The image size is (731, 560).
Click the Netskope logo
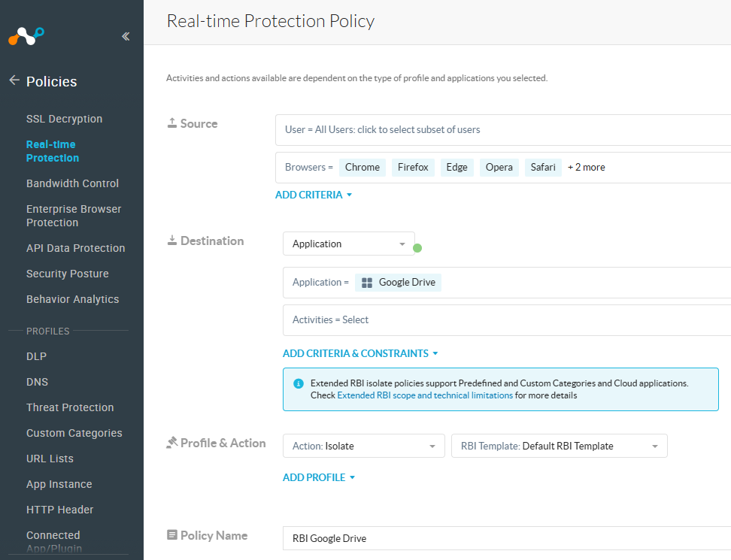(x=26, y=35)
